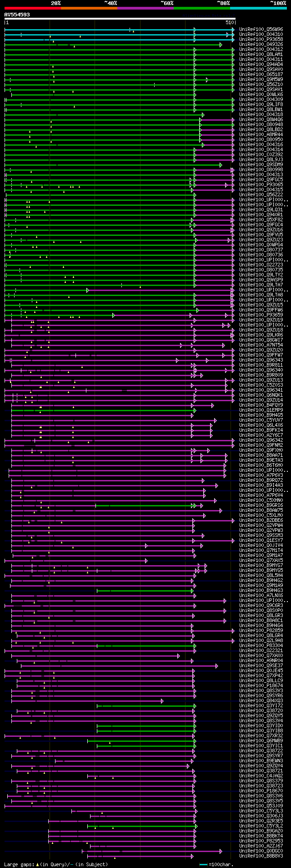Select hit label UniRef100_A8MR44
Image resolution: width=291 pixels, height=868 pixels.
pyautogui.click(x=261, y=134)
